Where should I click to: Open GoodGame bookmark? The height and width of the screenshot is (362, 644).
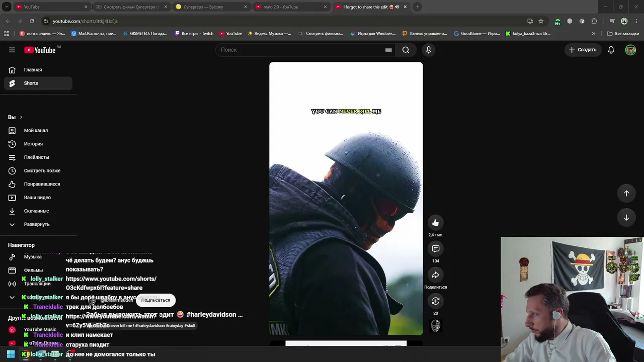coord(477,34)
